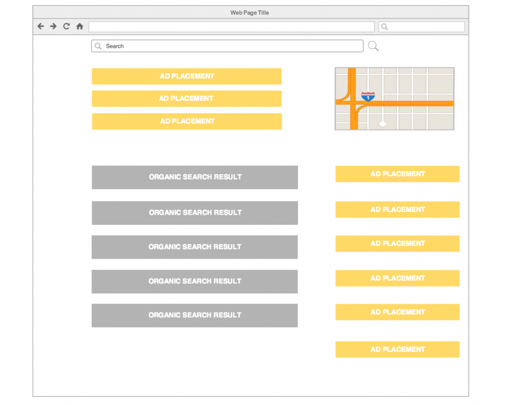
Task: Open the first Organic Search Result
Action: click(x=195, y=177)
